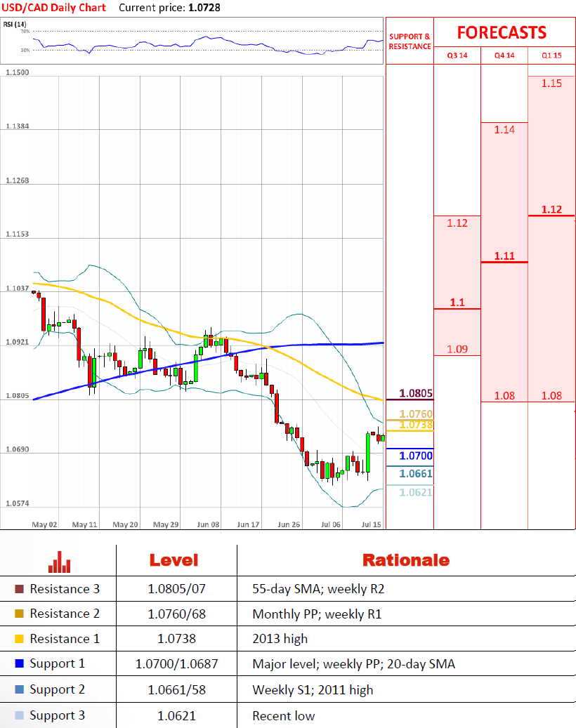Viewport: 576px width, 728px height.
Task: Click the Jun 08 date axis label
Action: (208, 524)
